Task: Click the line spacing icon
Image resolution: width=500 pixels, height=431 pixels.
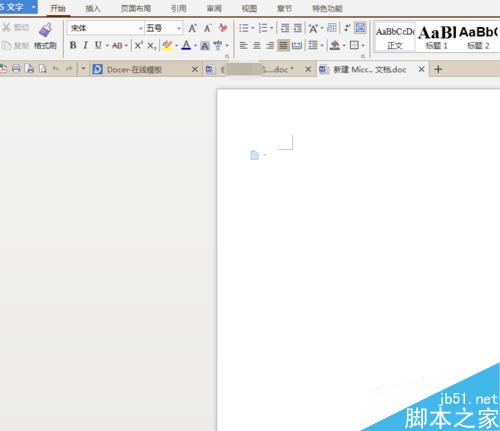Action: tap(313, 45)
